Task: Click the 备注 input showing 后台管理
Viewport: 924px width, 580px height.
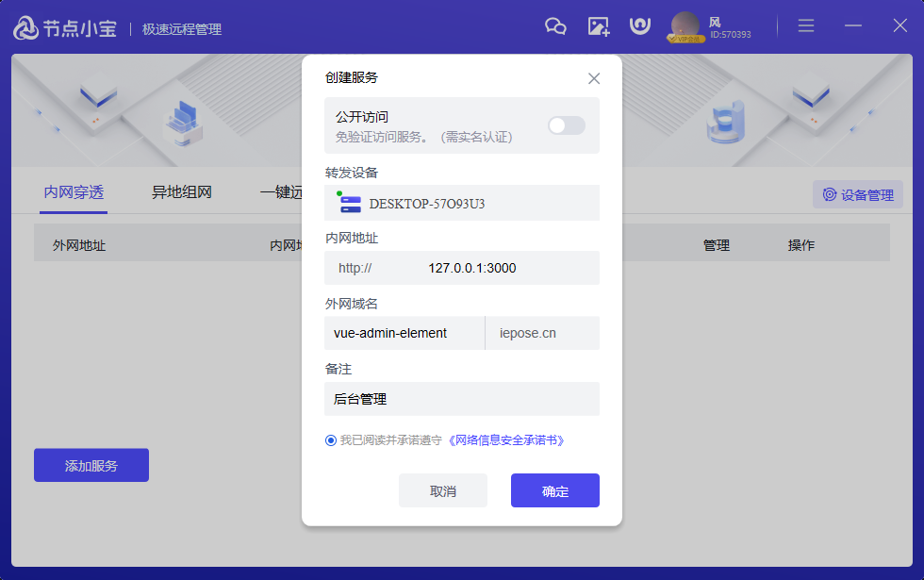Action: 462,399
